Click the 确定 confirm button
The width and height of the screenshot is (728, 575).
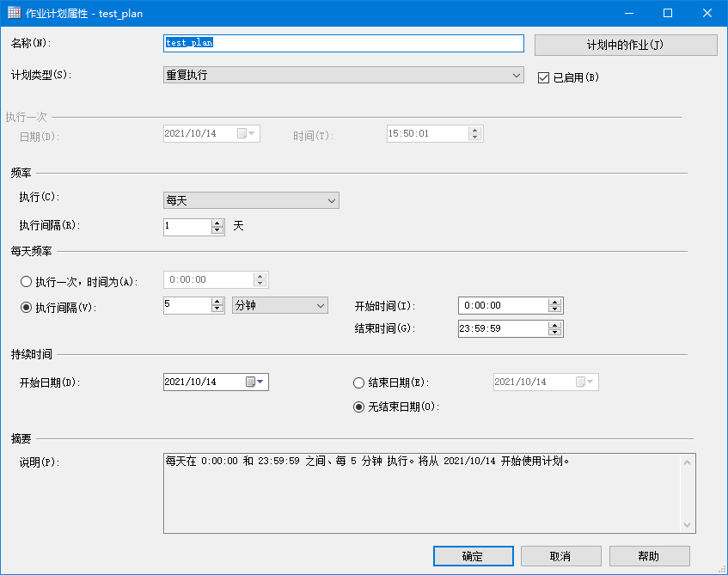473,555
